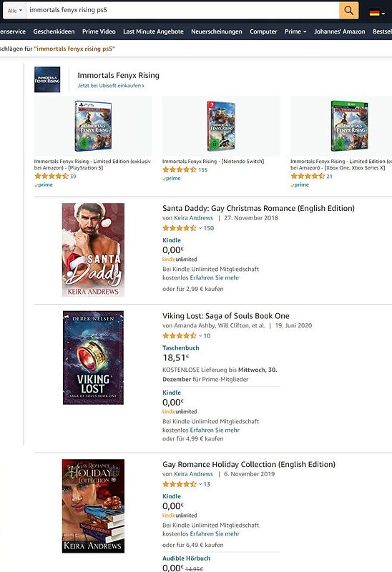Viewport: 392px width, 572px height.
Task: Go to Last Minute Angebote
Action: 153,31
